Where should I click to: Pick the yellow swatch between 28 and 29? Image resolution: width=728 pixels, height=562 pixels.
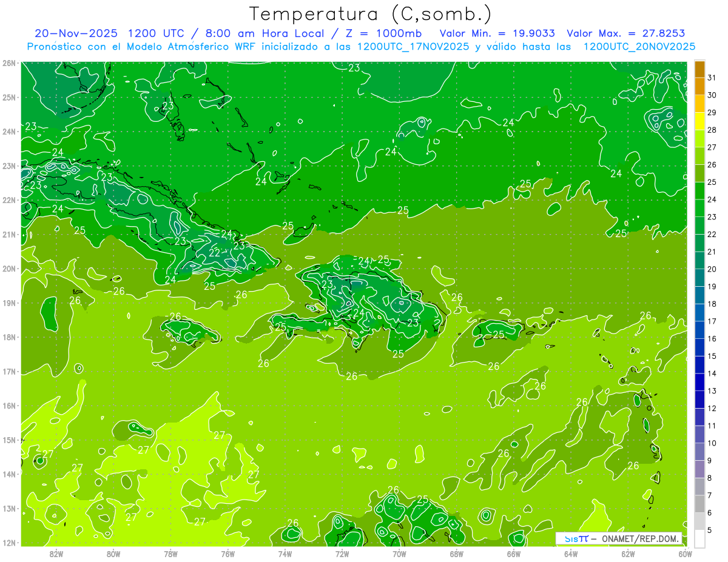pyautogui.click(x=699, y=121)
